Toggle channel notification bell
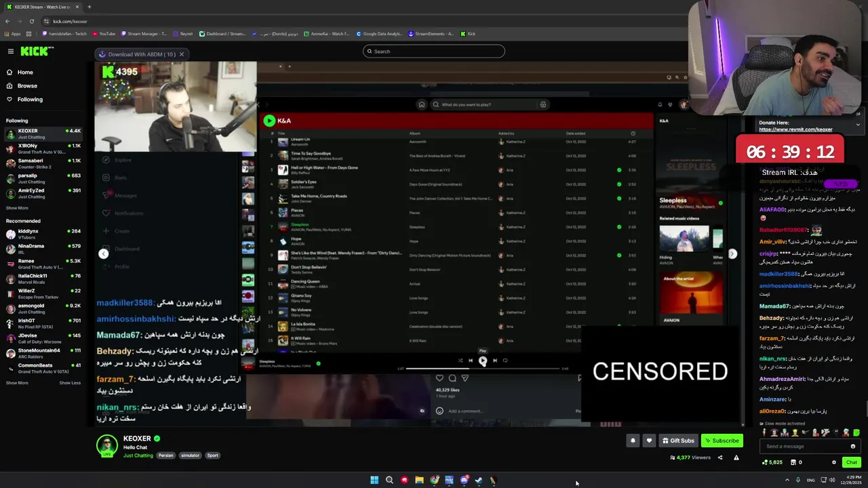868x488 pixels. coord(633,441)
